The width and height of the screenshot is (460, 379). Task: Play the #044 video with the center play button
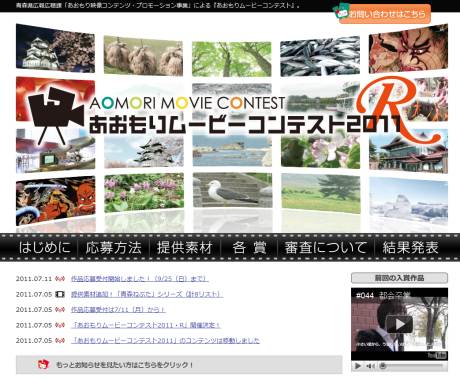[x=399, y=323]
